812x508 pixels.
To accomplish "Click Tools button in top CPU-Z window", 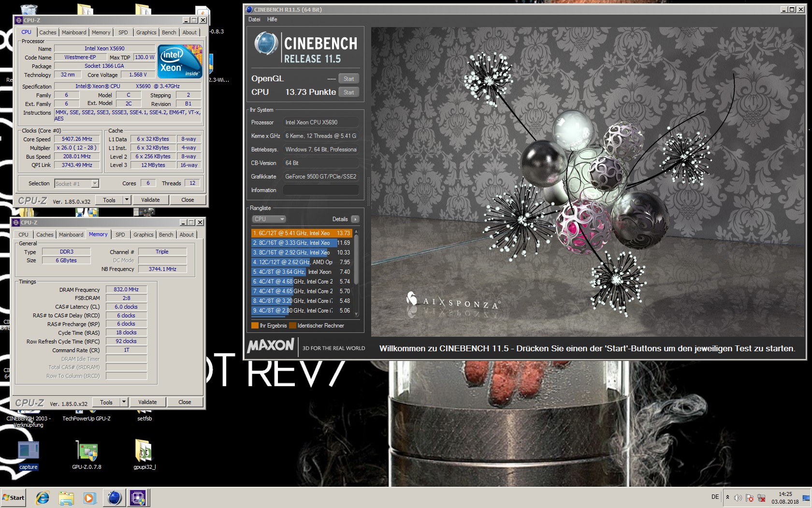I will tap(109, 200).
